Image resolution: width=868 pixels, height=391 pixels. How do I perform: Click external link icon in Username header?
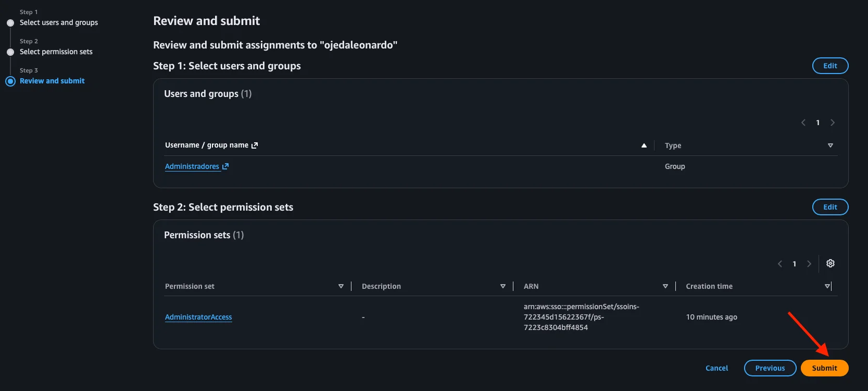point(255,145)
